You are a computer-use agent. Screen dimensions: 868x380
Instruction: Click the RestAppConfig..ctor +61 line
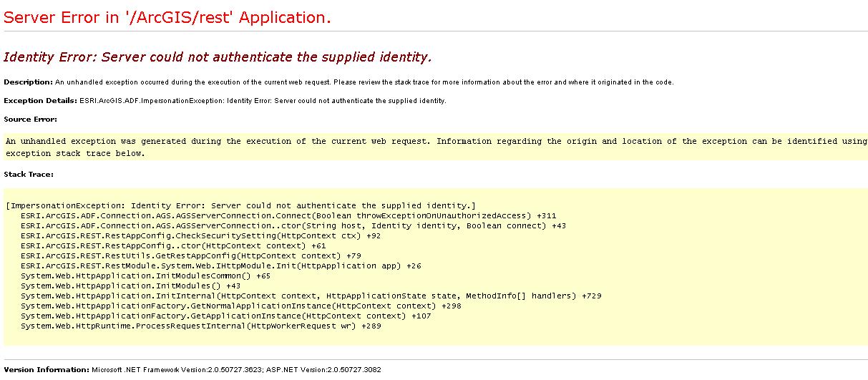pyautogui.click(x=173, y=245)
